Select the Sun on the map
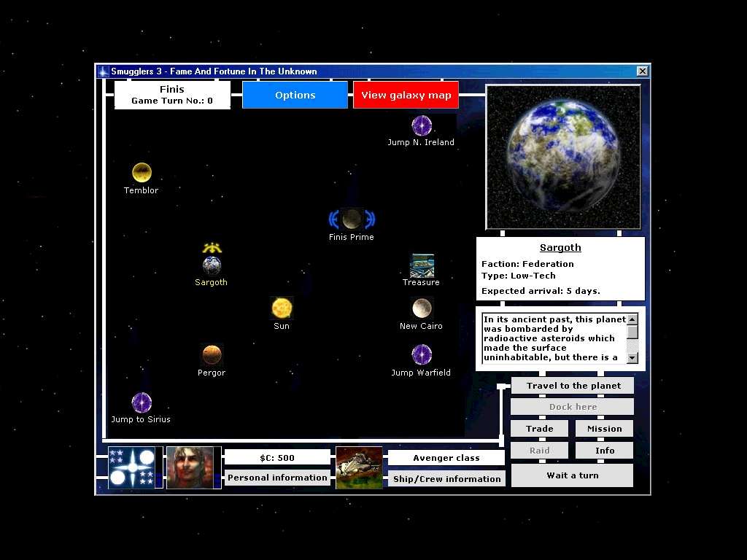This screenshot has height=560, width=747. pyautogui.click(x=282, y=308)
